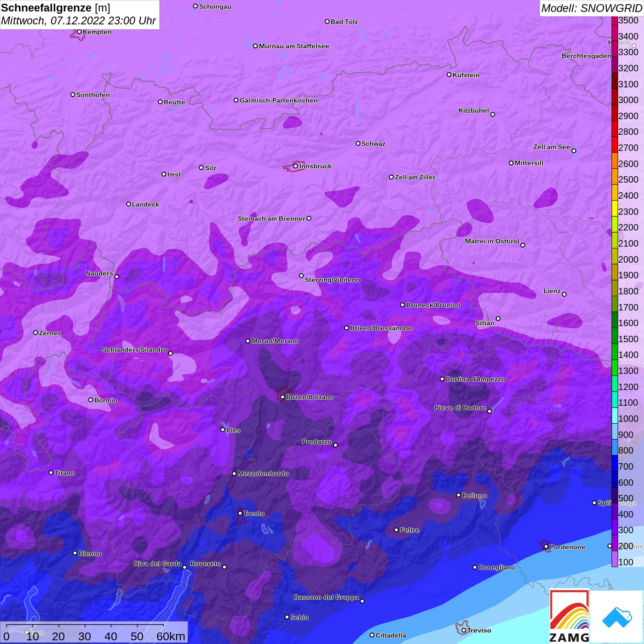The image size is (644, 644).
Task: Click the Sonthofen label
Action: tap(93, 95)
